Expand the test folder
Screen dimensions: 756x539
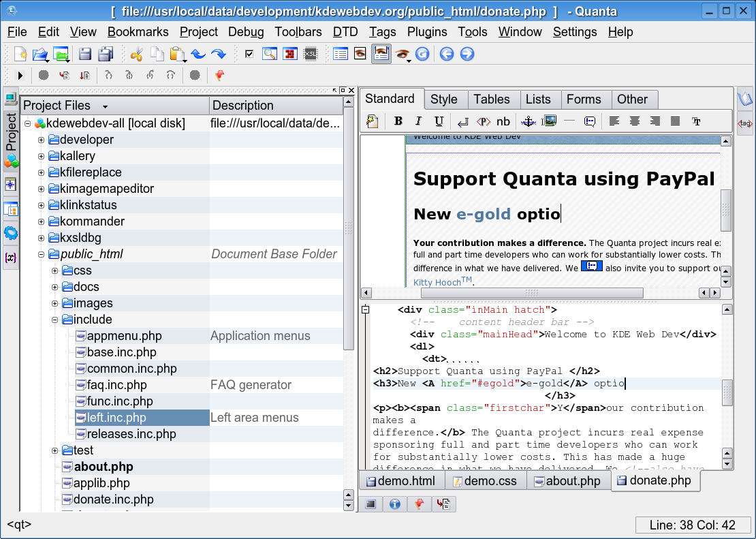[54, 450]
